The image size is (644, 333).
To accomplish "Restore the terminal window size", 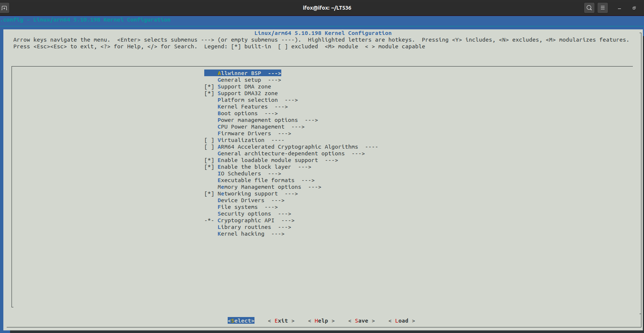I will (x=634, y=8).
